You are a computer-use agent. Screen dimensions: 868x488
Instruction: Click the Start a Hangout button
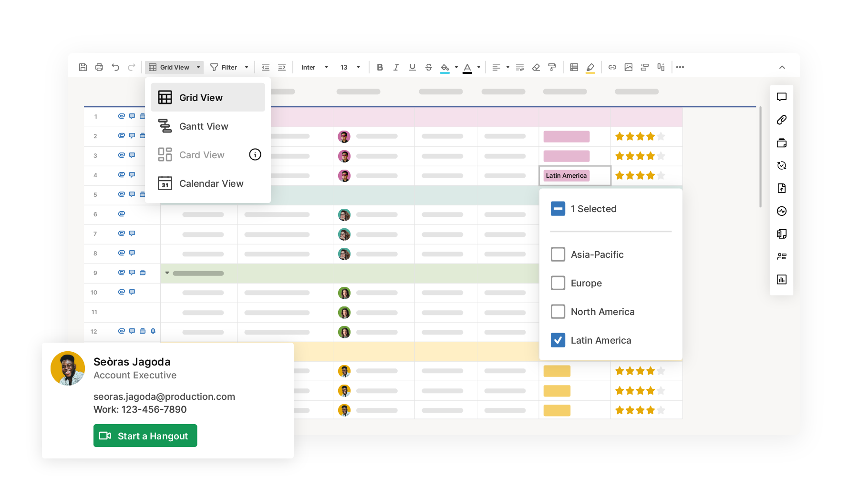(145, 436)
